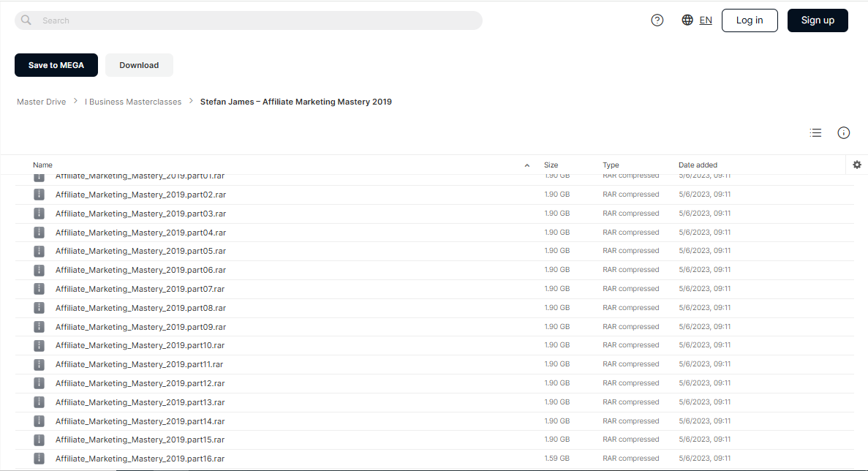Click RAR icon for part13.rar
Image resolution: width=868 pixels, height=471 pixels.
coord(39,402)
